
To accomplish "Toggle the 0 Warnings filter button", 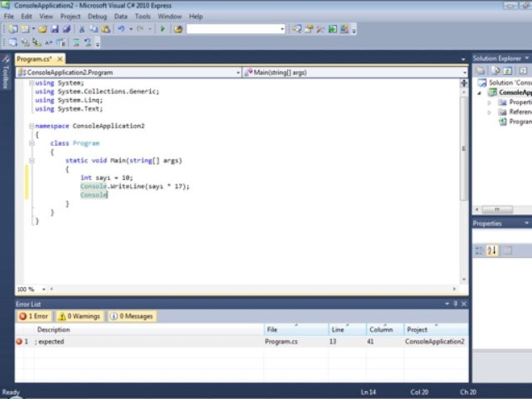I will 80,316.
